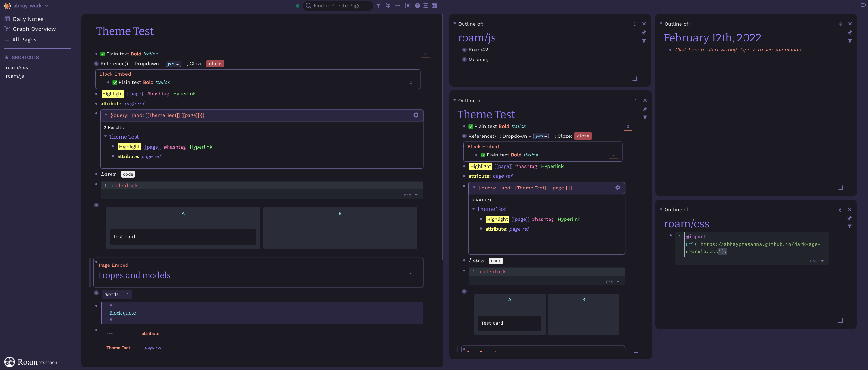The image size is (868, 370).
Task: Toggle Plain text checkbox in sidebar Theme Test
Action: (x=470, y=127)
